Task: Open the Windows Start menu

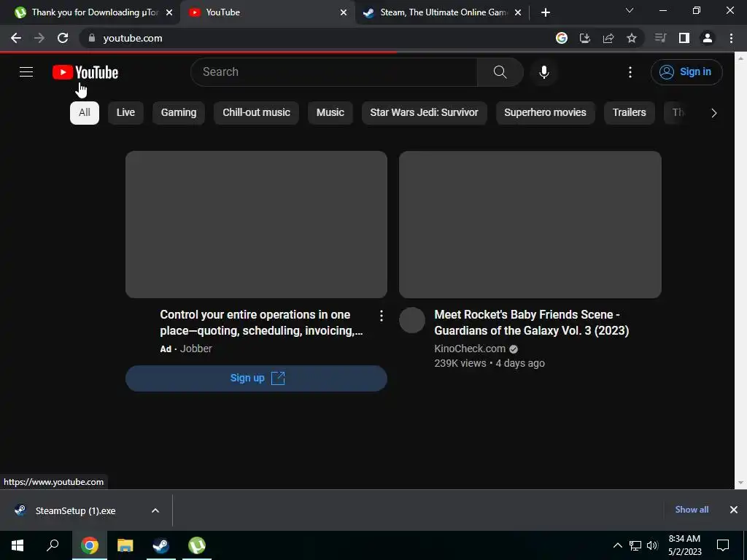Action: click(x=18, y=545)
